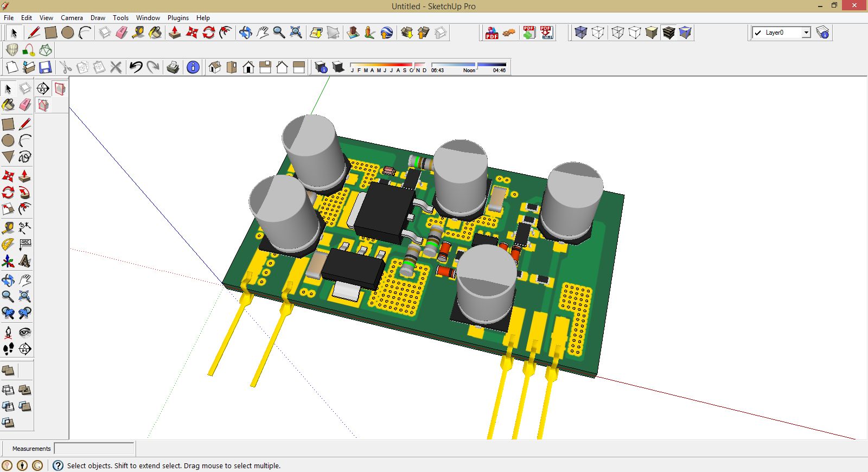Image resolution: width=868 pixels, height=472 pixels.
Task: Switch to Shaded With Textures style
Action: tap(668, 33)
